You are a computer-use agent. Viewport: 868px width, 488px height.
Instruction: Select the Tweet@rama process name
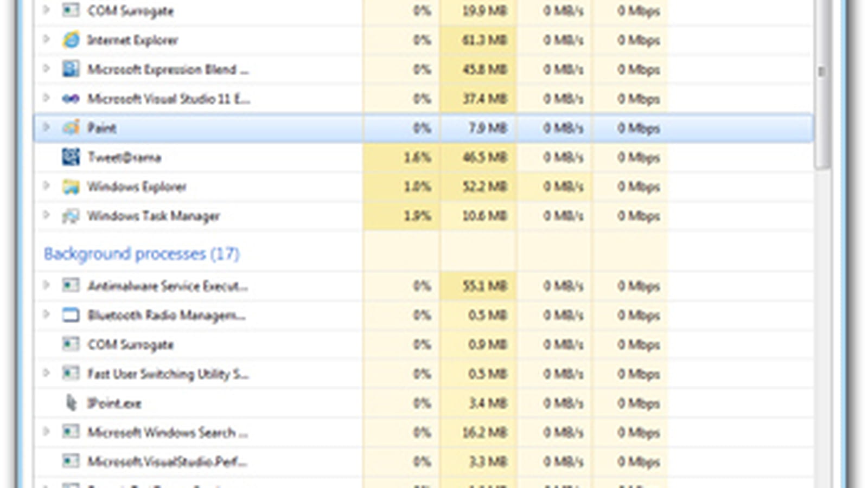pyautogui.click(x=124, y=157)
